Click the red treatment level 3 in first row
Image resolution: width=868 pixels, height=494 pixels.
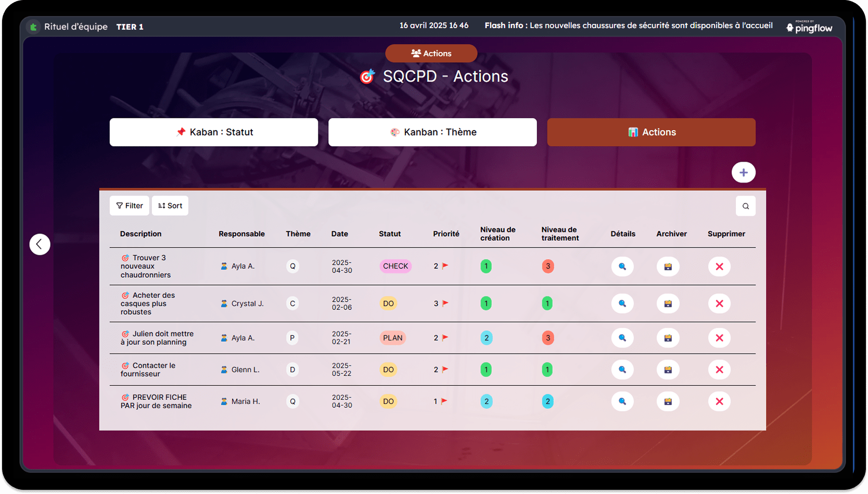(x=547, y=266)
